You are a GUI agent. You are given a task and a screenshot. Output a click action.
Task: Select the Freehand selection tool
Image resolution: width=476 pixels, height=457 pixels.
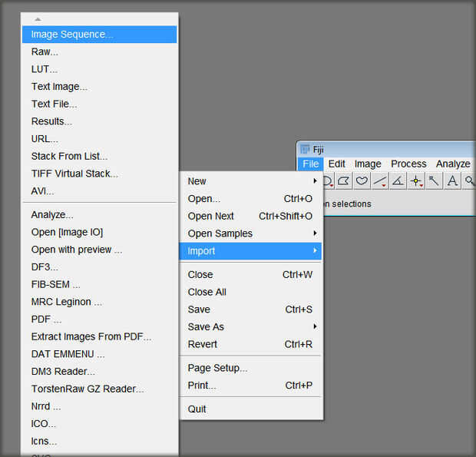[362, 181]
